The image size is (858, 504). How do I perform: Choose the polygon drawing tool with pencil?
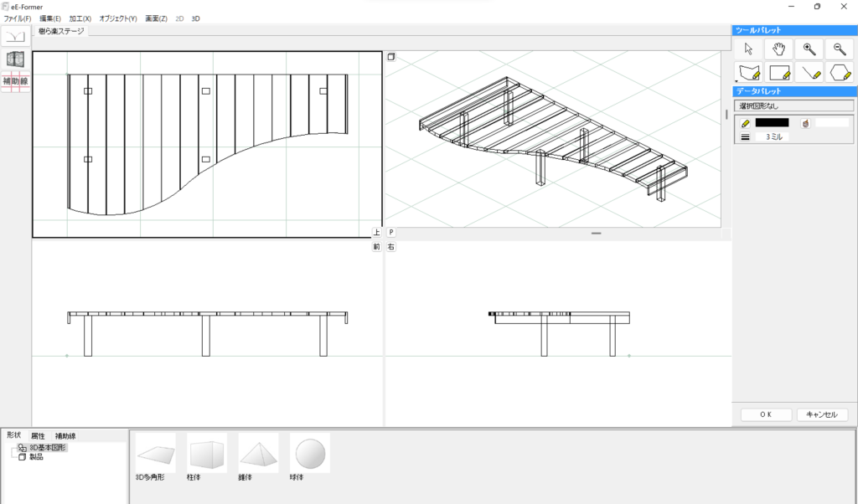(749, 74)
